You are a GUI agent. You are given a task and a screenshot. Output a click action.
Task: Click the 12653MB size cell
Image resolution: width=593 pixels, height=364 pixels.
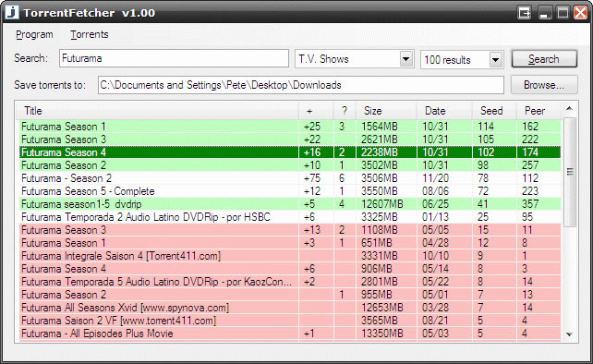click(x=382, y=308)
